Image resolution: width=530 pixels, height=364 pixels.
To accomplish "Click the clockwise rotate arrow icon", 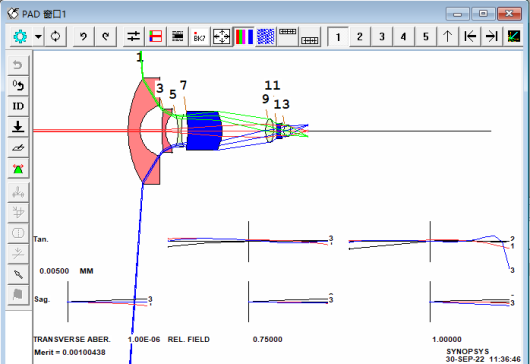I will point(105,36).
